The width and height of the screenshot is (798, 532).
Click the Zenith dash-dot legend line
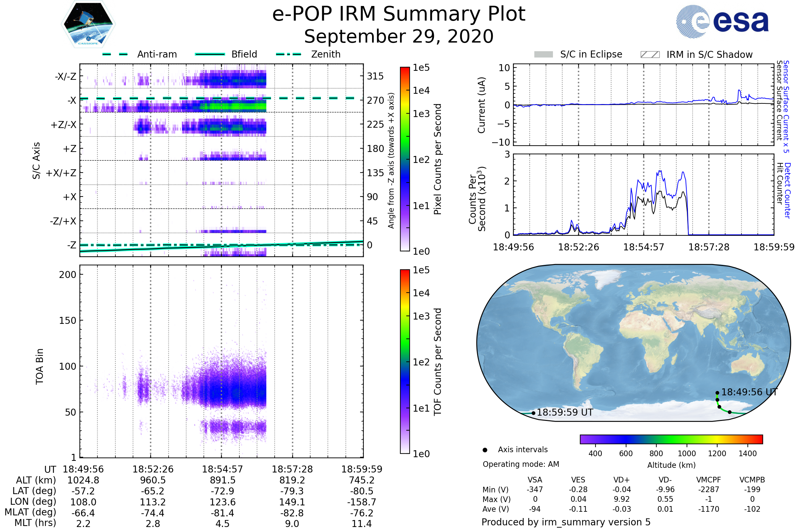point(289,54)
